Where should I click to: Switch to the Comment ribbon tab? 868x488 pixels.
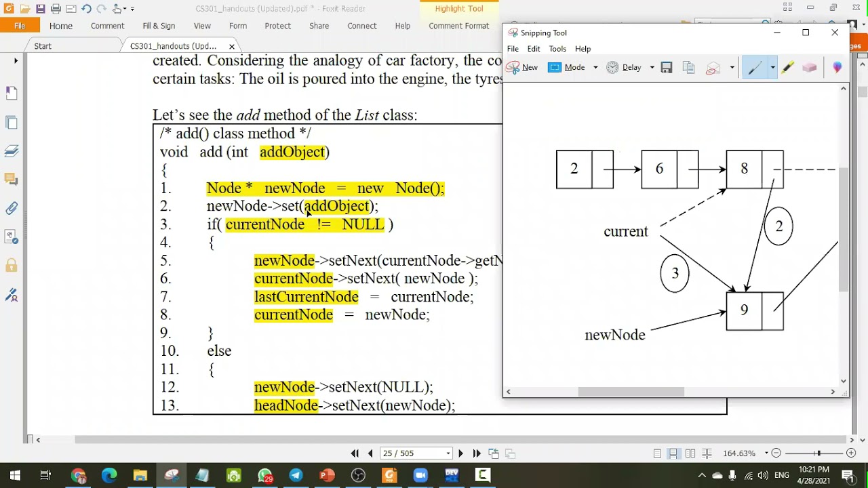(x=107, y=26)
